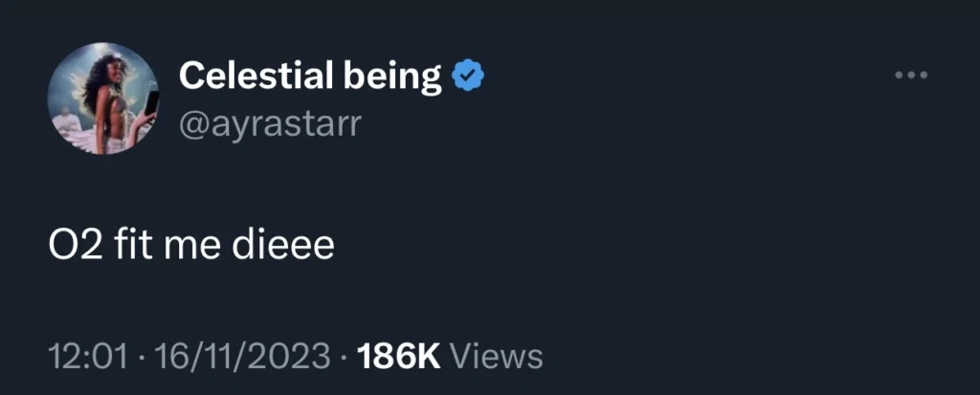
Task: Click the 12:01 timestamp
Action: coord(88,357)
